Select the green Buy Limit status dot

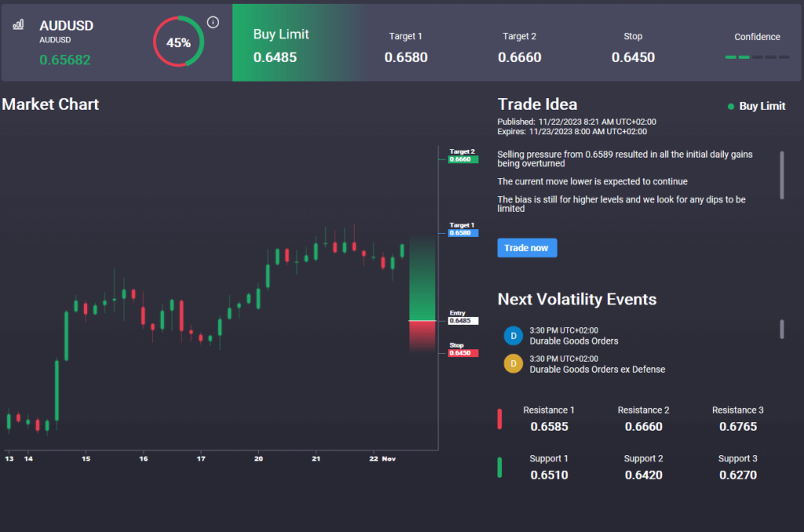pos(731,106)
